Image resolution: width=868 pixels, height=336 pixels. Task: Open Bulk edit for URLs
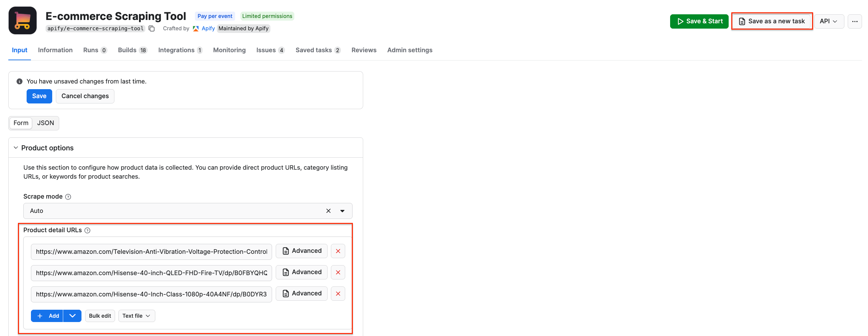[100, 316]
